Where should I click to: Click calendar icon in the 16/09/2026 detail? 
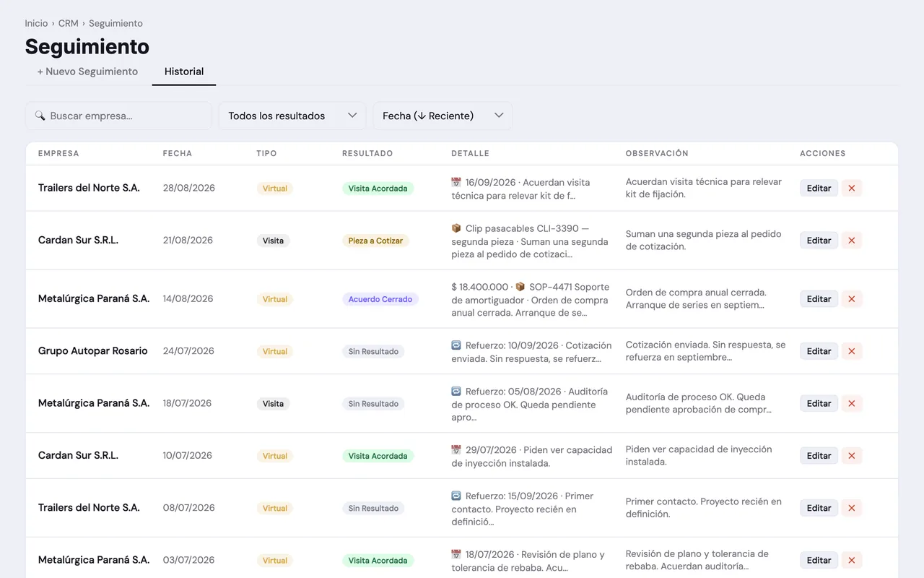(x=456, y=182)
